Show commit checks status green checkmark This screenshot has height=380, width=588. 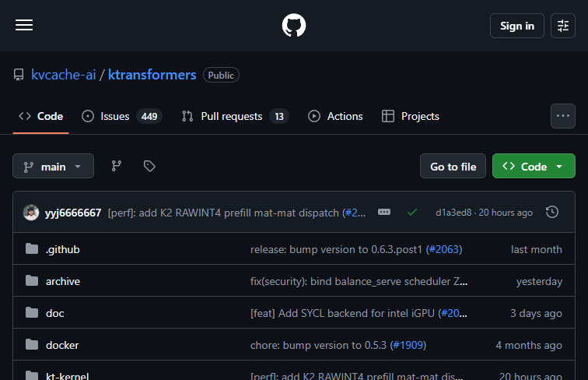[412, 213]
